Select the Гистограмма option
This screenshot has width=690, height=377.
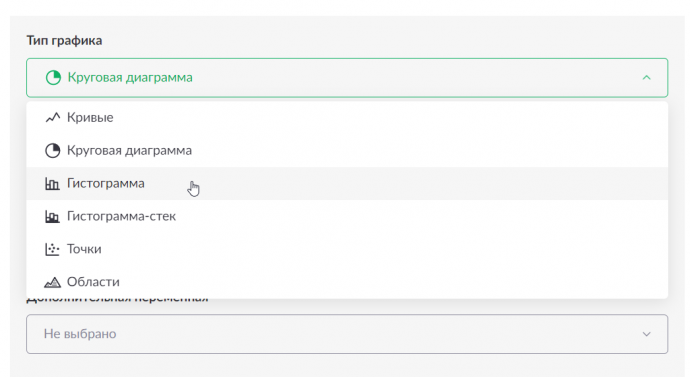[347, 183]
